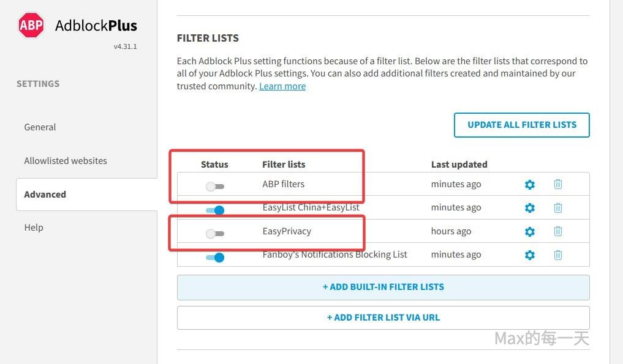The height and width of the screenshot is (364, 623).
Task: Remove EasyList China+EasyList via trash icon
Action: coord(558,208)
